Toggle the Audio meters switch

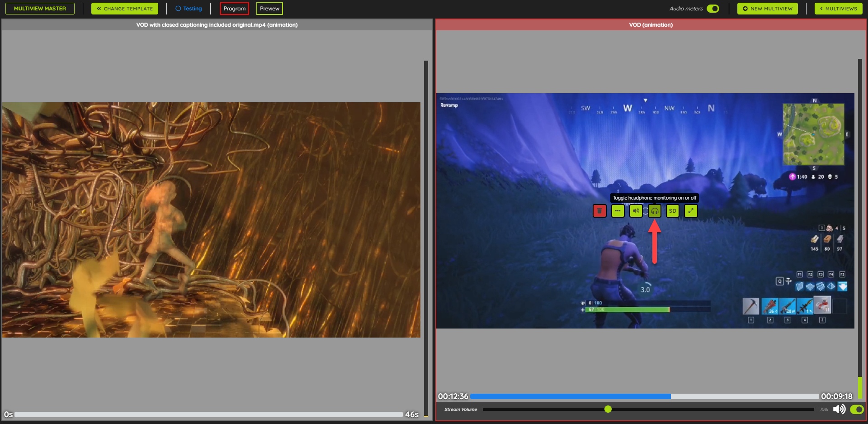[x=713, y=9]
